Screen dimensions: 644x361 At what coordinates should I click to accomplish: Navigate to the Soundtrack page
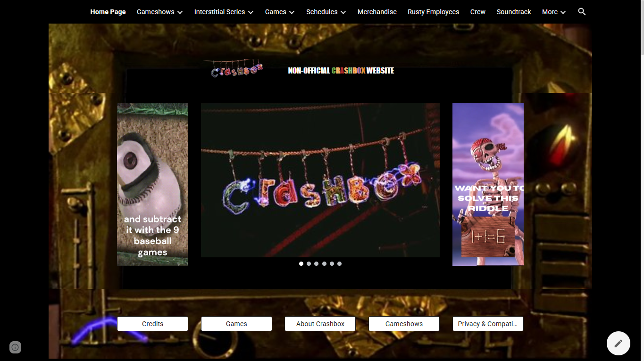(513, 12)
